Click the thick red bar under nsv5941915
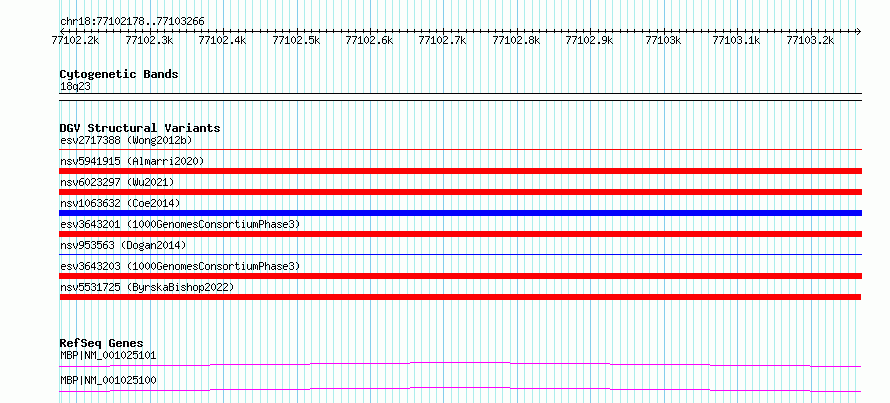The width and height of the screenshot is (890, 403). coord(460,171)
